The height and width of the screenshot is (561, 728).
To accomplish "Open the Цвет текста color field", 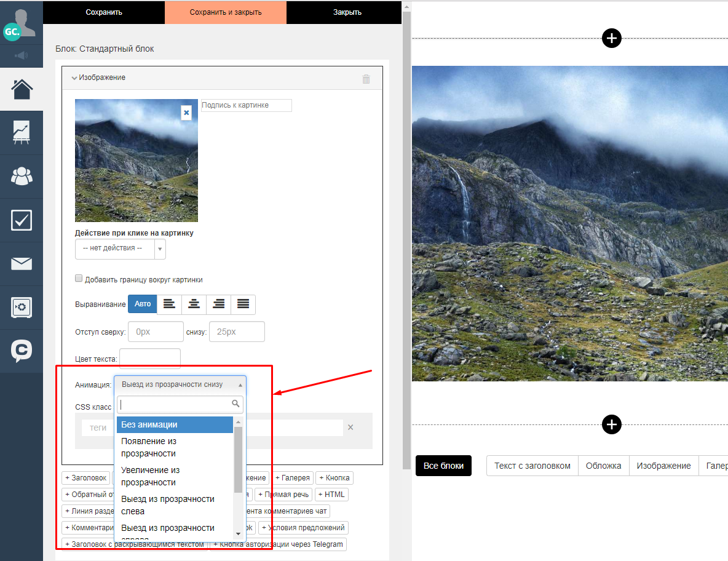I will tap(150, 358).
